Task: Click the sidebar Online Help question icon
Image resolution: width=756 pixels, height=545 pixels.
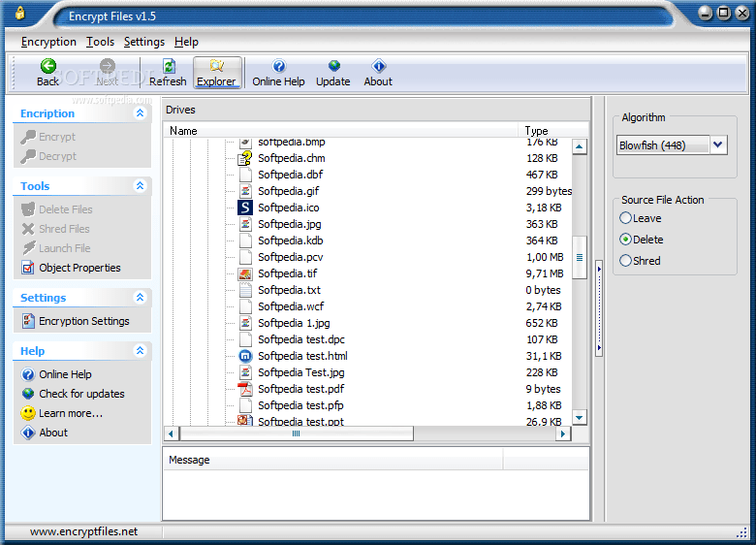Action: [28, 374]
